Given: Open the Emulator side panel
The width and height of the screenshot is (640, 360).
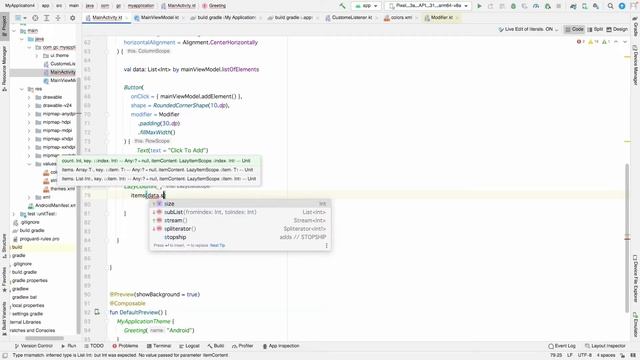Looking at the screenshot, I should pyautogui.click(x=636, y=324).
